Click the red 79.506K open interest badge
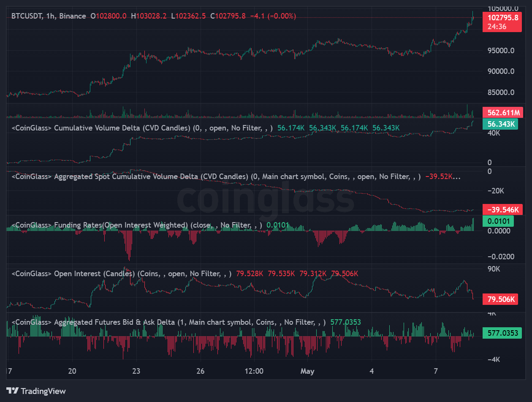 coord(500,299)
